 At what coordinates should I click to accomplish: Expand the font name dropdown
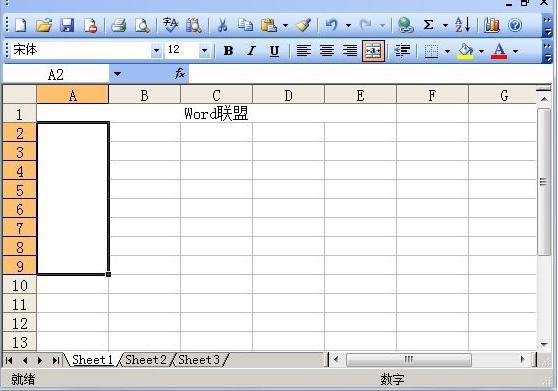(156, 51)
